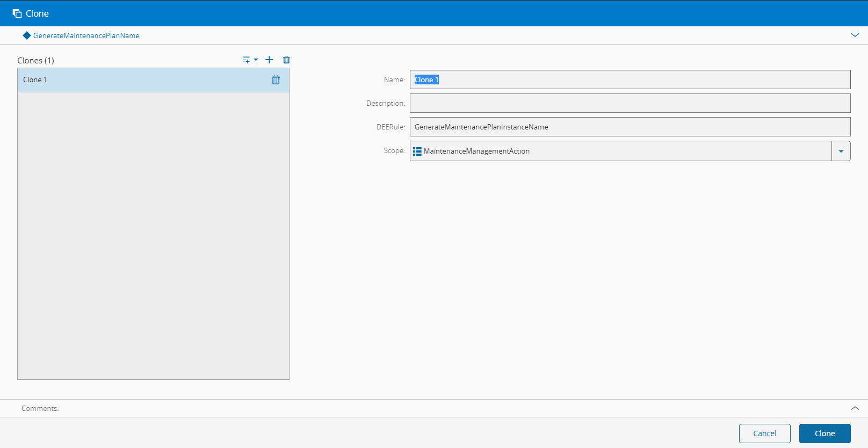Click the MaintenanceManagementAction scope value
868x448 pixels.
[x=476, y=151]
